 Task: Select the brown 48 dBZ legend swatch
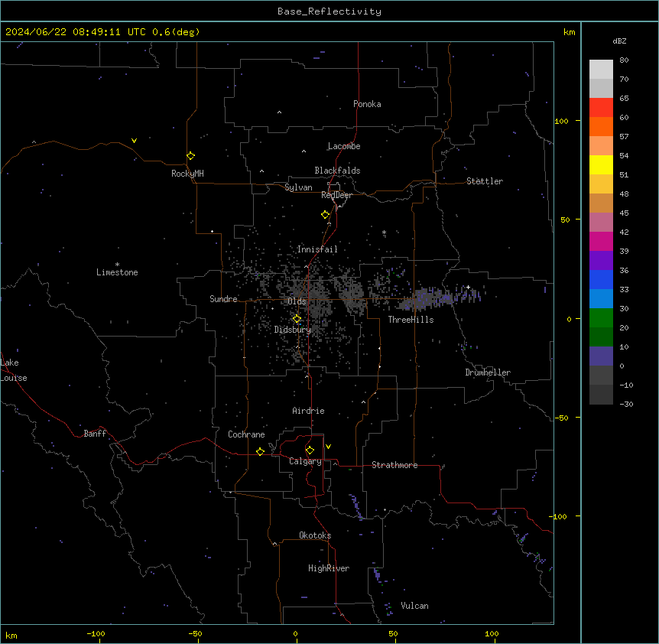tap(601, 203)
